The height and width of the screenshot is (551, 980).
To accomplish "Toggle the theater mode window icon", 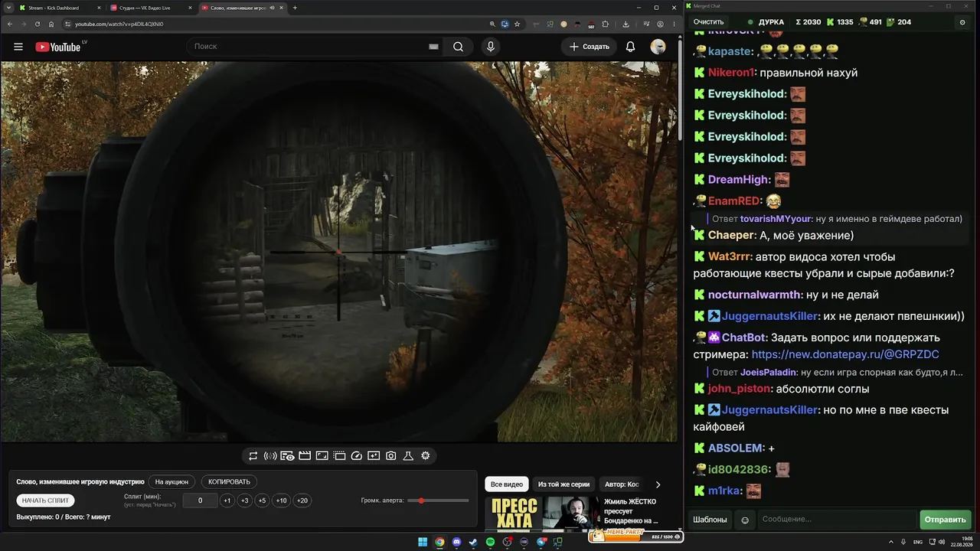I will [x=340, y=456].
